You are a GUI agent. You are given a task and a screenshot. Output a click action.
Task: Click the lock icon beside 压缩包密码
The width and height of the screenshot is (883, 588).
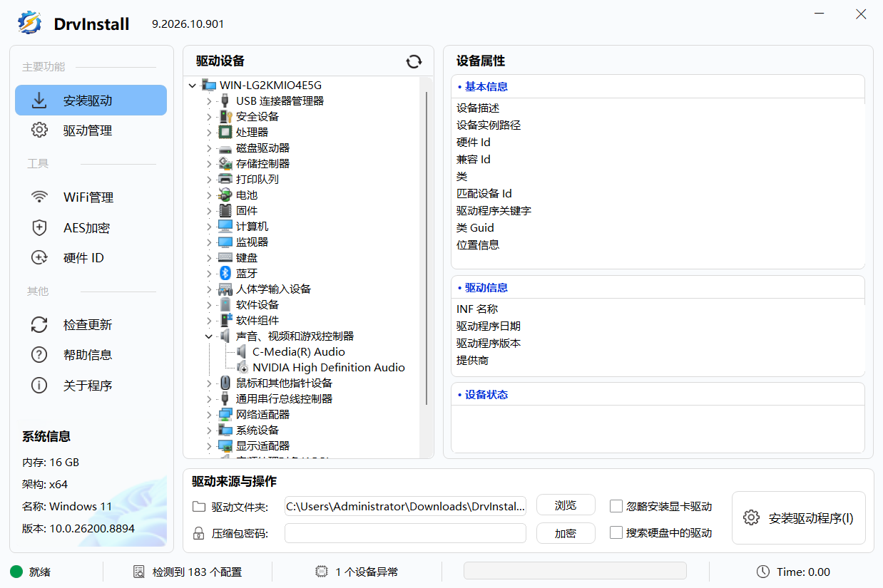tap(199, 533)
